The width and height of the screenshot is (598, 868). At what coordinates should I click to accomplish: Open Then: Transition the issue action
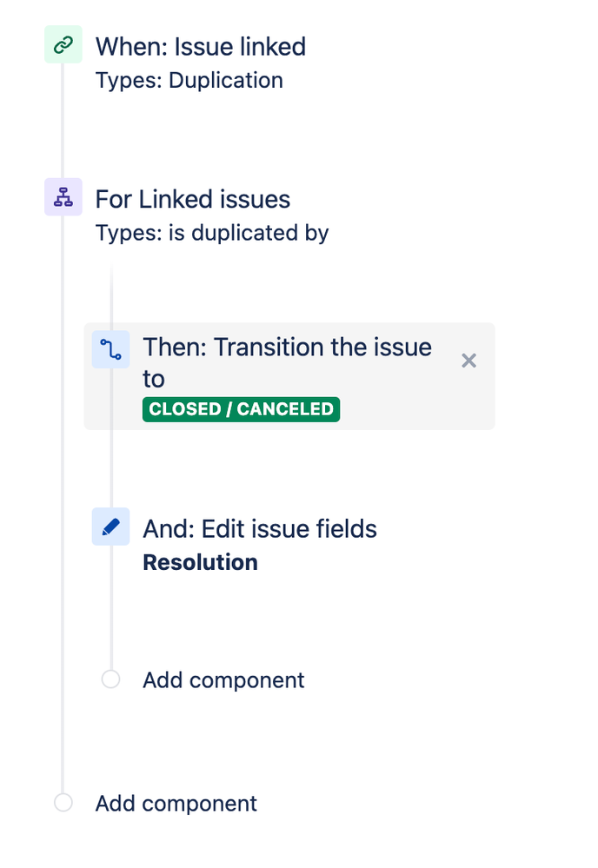coord(287,363)
